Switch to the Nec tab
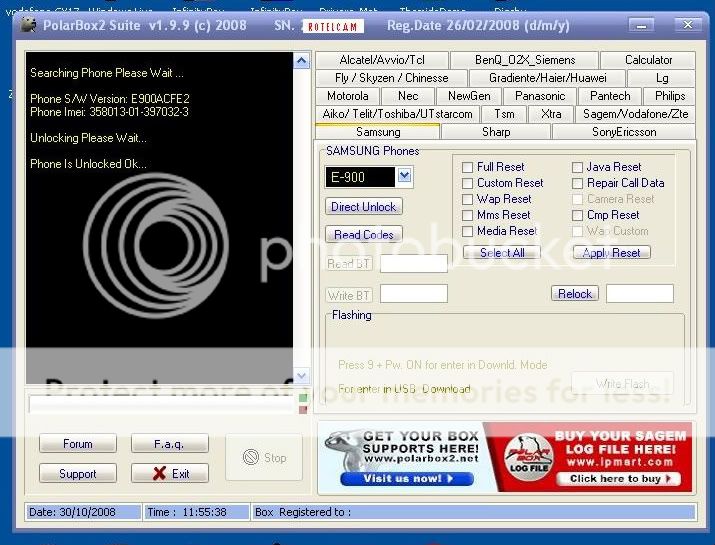715x545 pixels. [x=408, y=96]
